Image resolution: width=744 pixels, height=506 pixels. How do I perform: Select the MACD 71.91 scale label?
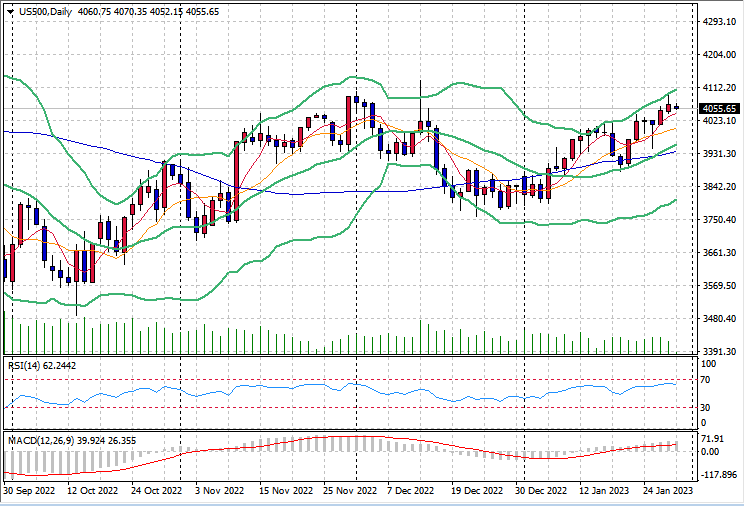pyautogui.click(x=711, y=439)
